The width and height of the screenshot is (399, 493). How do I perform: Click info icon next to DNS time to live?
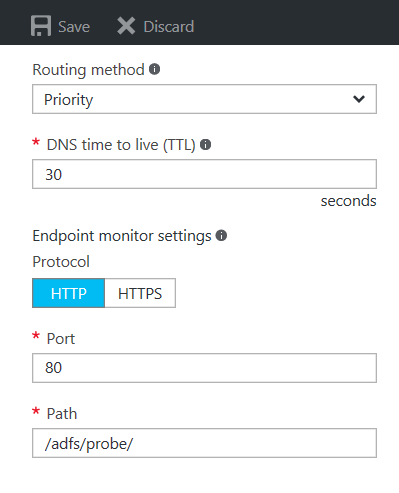pos(205,144)
